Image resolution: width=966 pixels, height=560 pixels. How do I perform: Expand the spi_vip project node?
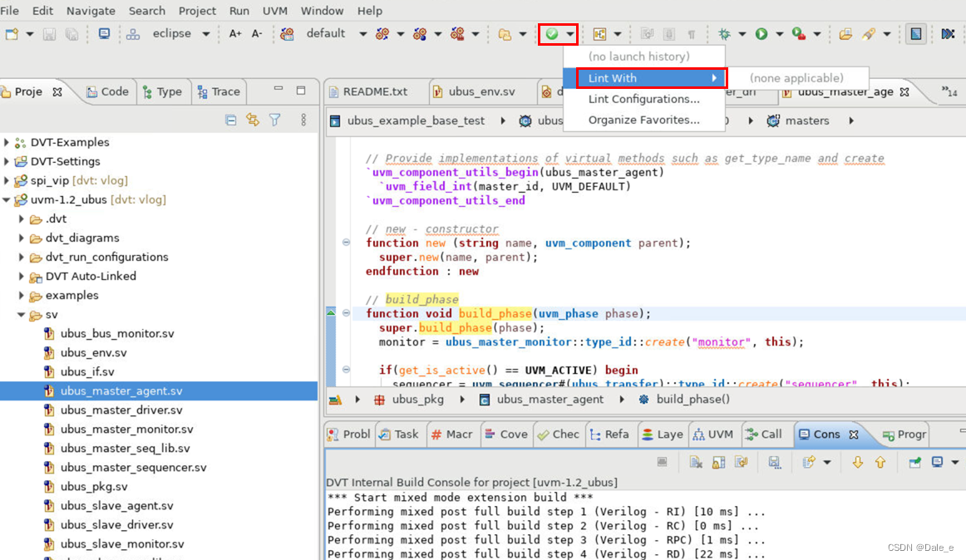pos(6,180)
